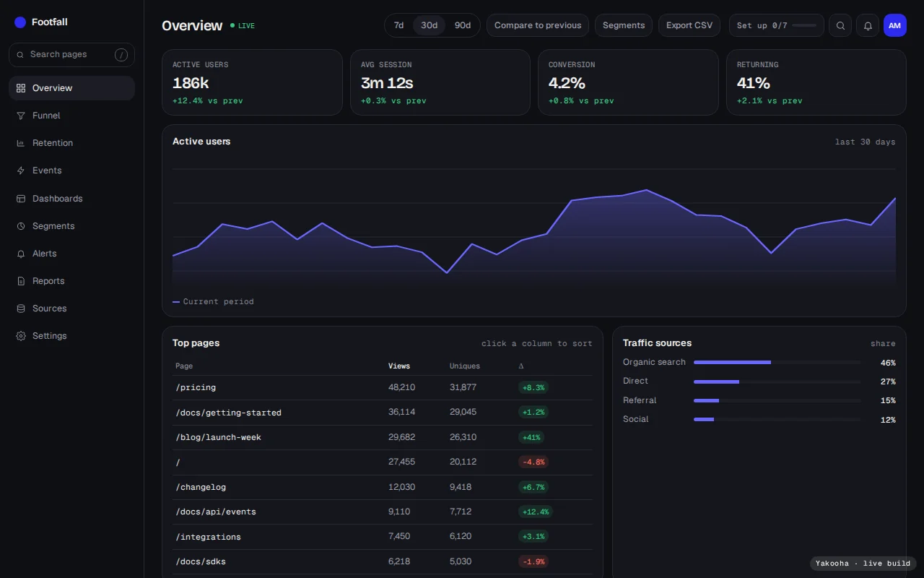
Task: Select the 7d time range
Action: (398, 25)
